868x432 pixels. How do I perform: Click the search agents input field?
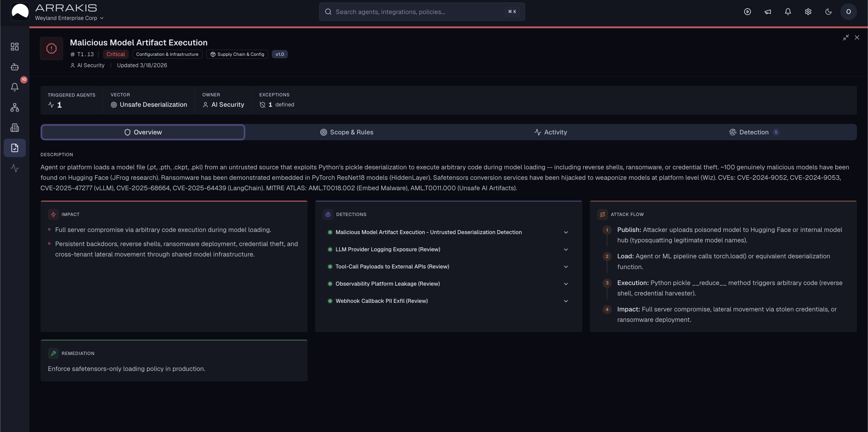[x=421, y=12]
